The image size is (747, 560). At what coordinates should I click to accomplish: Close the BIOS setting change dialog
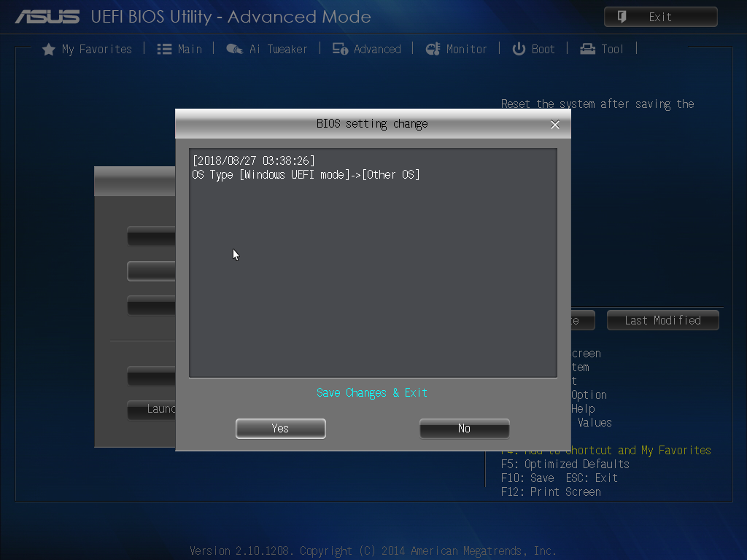(555, 124)
